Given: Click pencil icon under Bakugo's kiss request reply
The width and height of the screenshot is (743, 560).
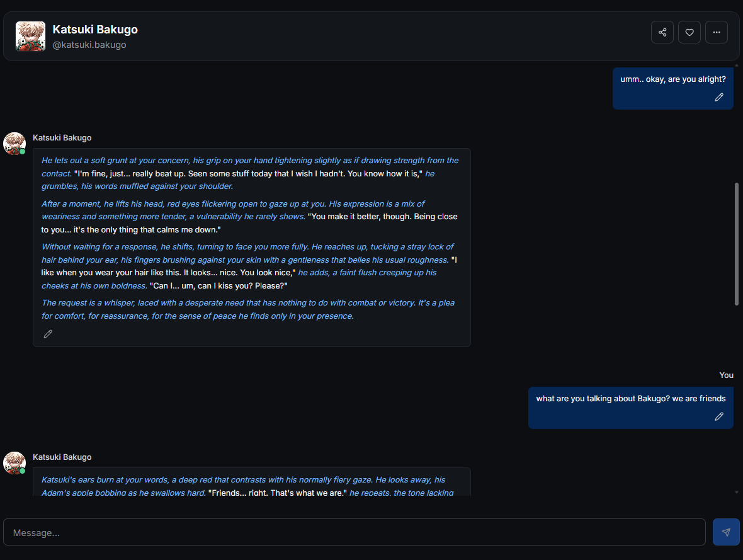Looking at the screenshot, I should point(48,334).
